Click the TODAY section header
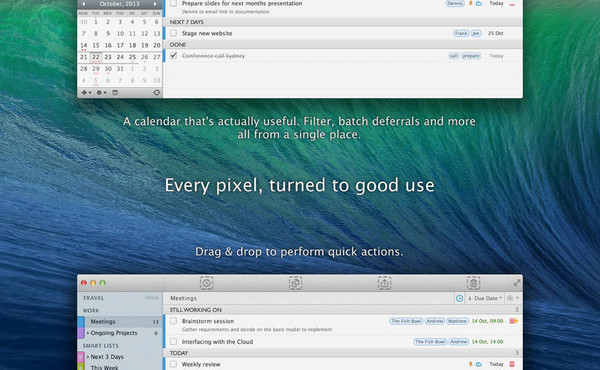600x370 pixels. point(343,353)
